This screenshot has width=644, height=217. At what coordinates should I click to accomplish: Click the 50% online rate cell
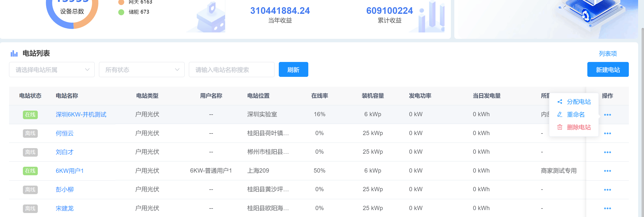tap(319, 170)
